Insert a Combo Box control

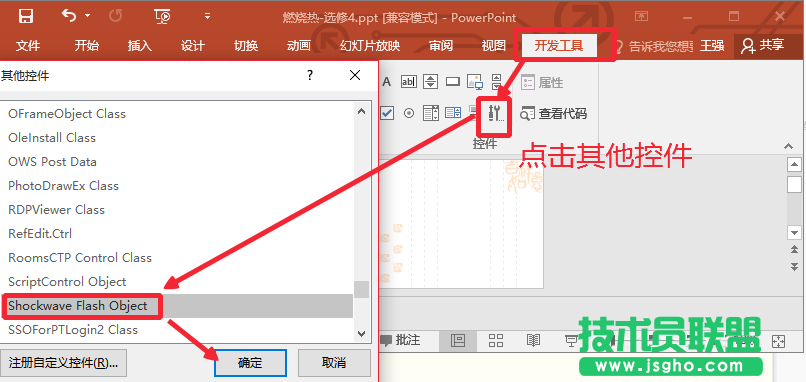453,113
